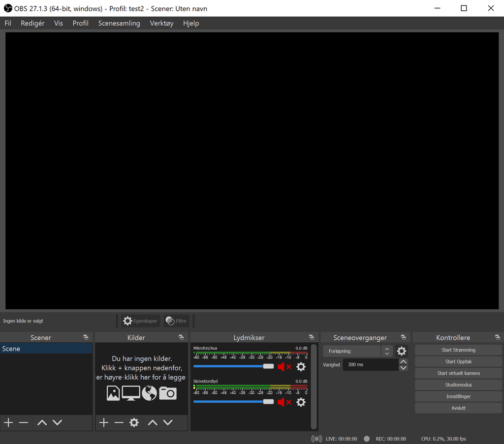Add a new scene with plus icon
504x444 pixels.
[8, 422]
